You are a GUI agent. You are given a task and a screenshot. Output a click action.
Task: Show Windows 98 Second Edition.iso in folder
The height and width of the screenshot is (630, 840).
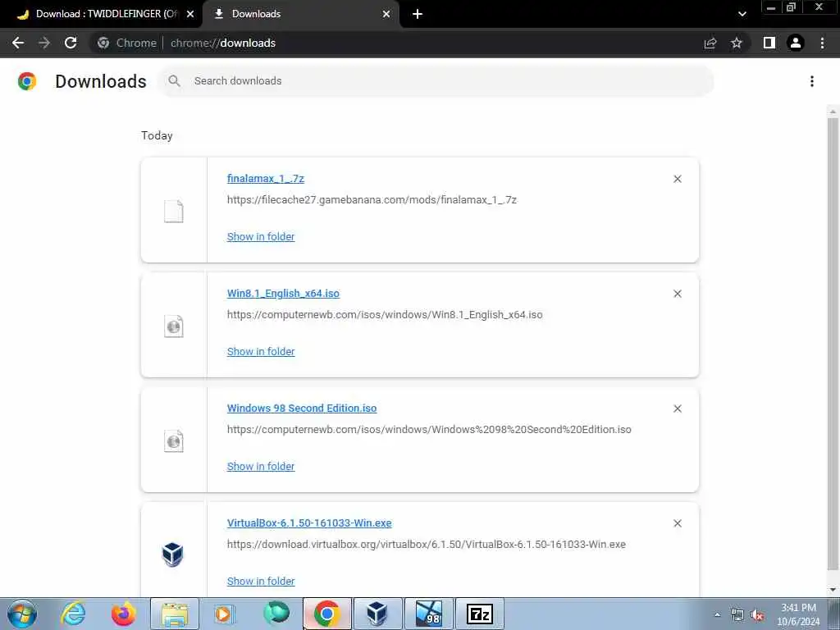[261, 467]
